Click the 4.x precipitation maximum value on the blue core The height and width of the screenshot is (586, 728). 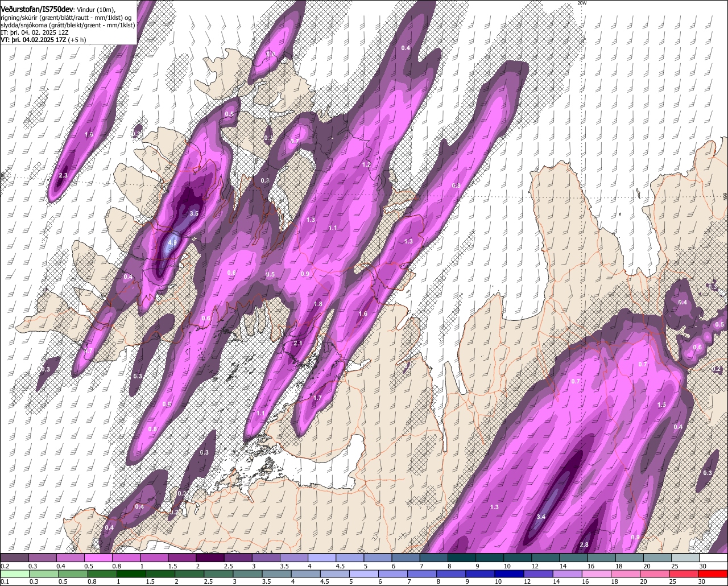pos(172,242)
